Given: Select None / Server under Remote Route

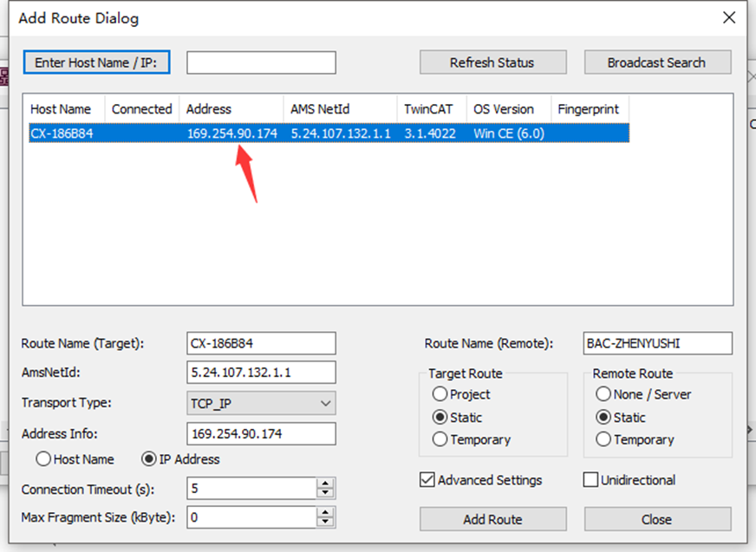Looking at the screenshot, I should pos(643,394).
